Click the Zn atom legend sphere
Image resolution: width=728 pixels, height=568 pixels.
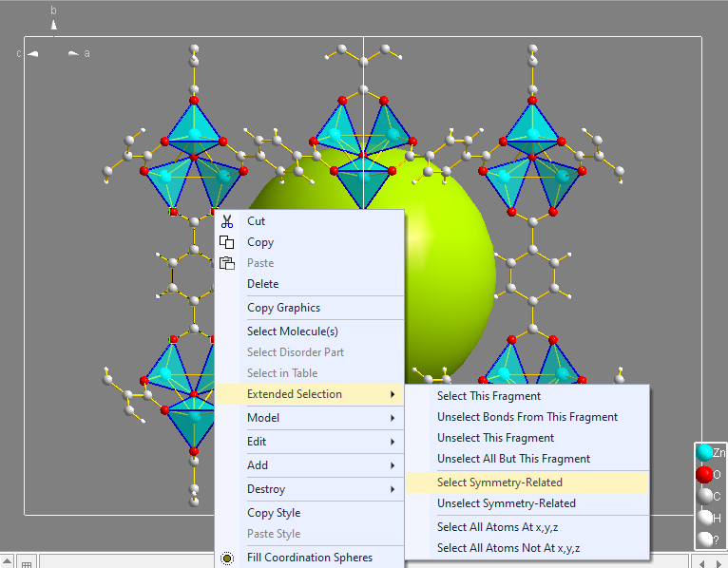[x=704, y=453]
